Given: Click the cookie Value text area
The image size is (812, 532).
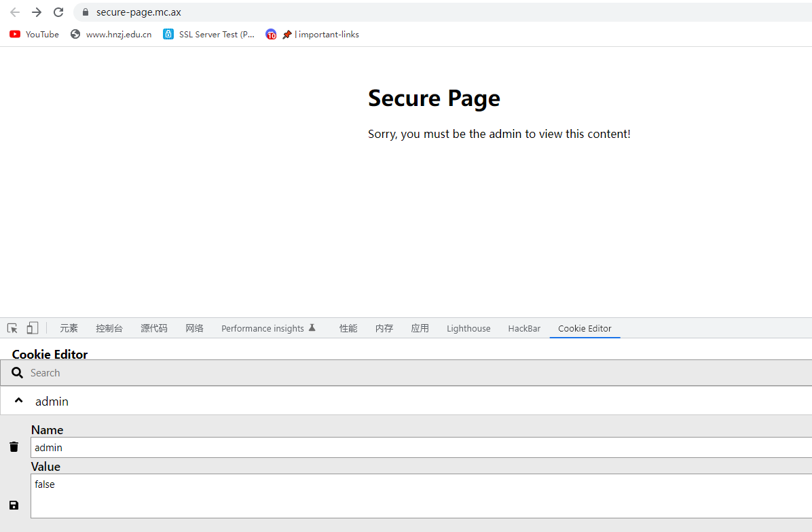Looking at the screenshot, I should click(421, 496).
